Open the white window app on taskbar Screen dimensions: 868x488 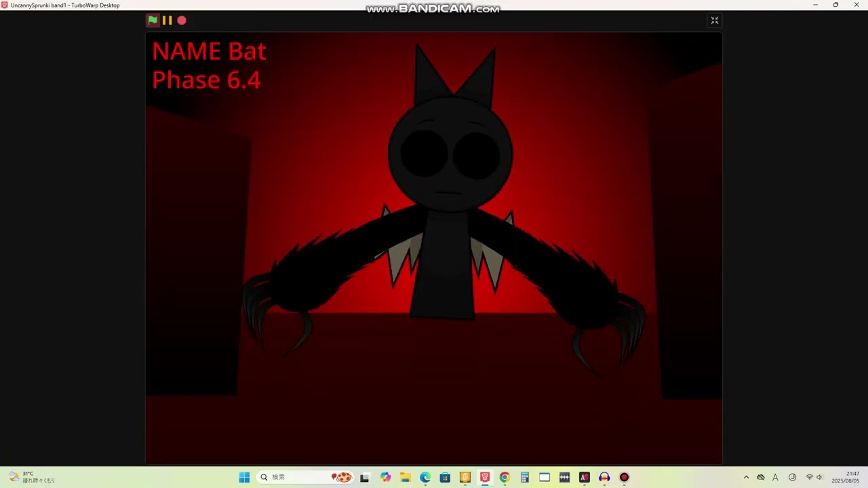tap(545, 477)
